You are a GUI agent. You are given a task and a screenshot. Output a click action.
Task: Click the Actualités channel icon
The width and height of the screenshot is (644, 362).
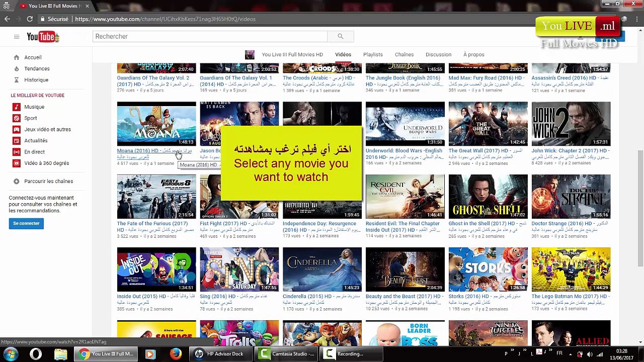[17, 140]
